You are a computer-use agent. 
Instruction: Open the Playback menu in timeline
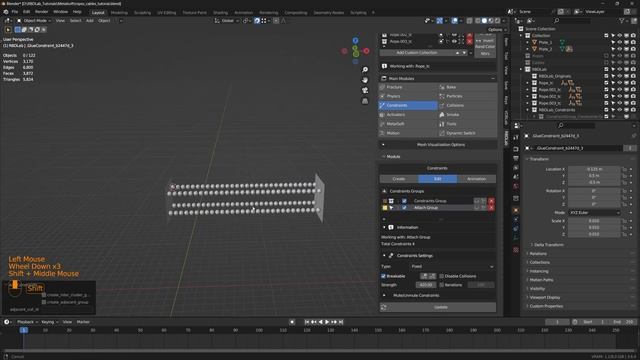click(x=27, y=322)
